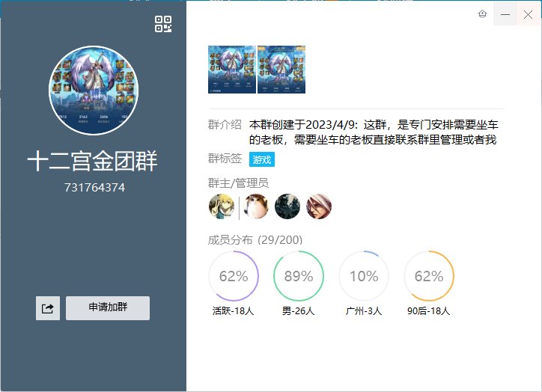Click the green 89% male members ring
This screenshot has height=392, width=542.
[299, 276]
